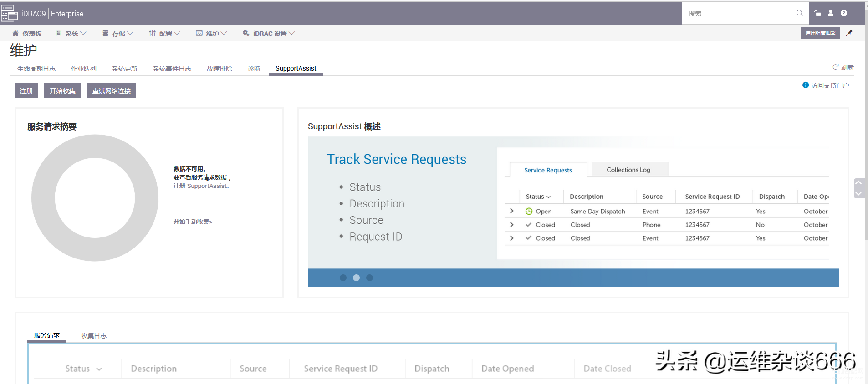Screen dimensions: 868x384
Task: Click the 维护 menu icon
Action: click(x=199, y=33)
